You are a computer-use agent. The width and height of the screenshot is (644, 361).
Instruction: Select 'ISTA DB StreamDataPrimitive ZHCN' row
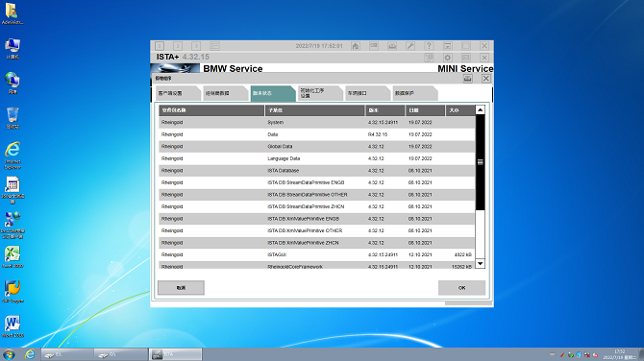316,206
